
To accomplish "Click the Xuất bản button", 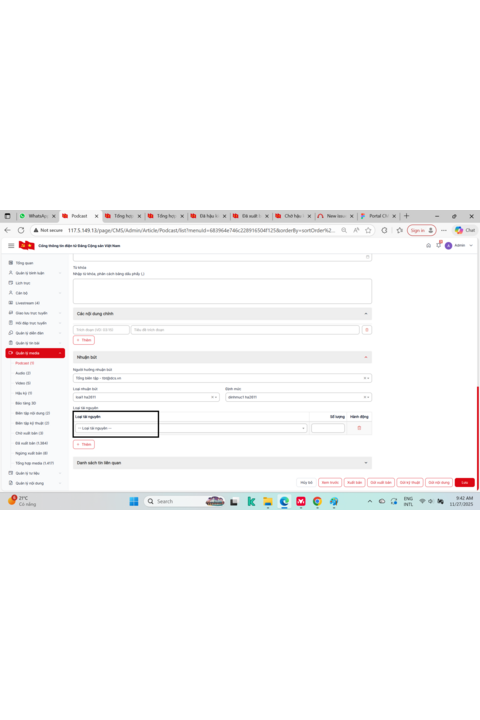I will 354,483.
